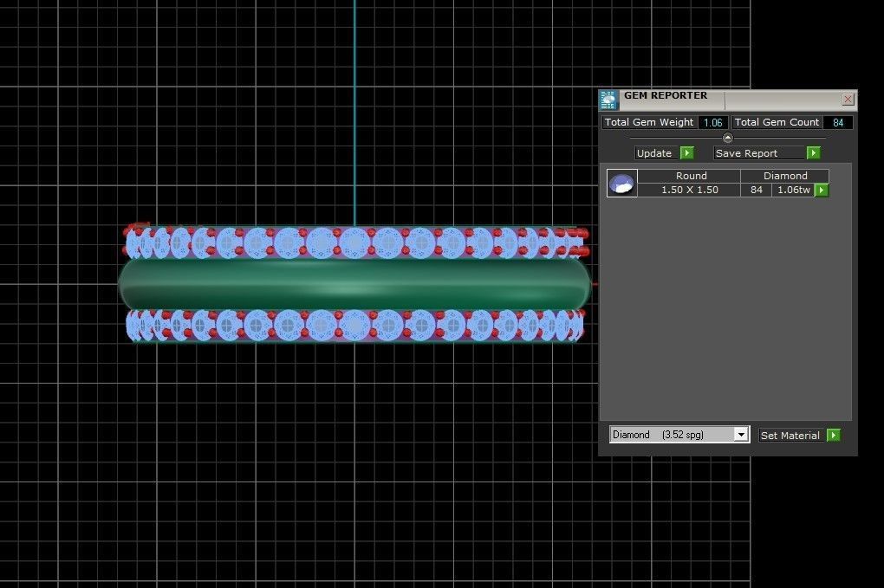884x588 pixels.
Task: Click the Gem Reporter panel icon
Action: pos(608,100)
